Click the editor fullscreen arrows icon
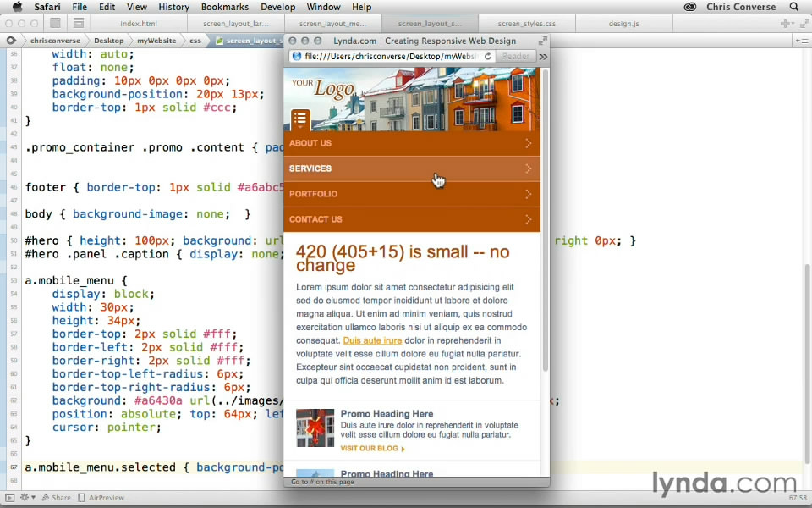 tap(804, 24)
